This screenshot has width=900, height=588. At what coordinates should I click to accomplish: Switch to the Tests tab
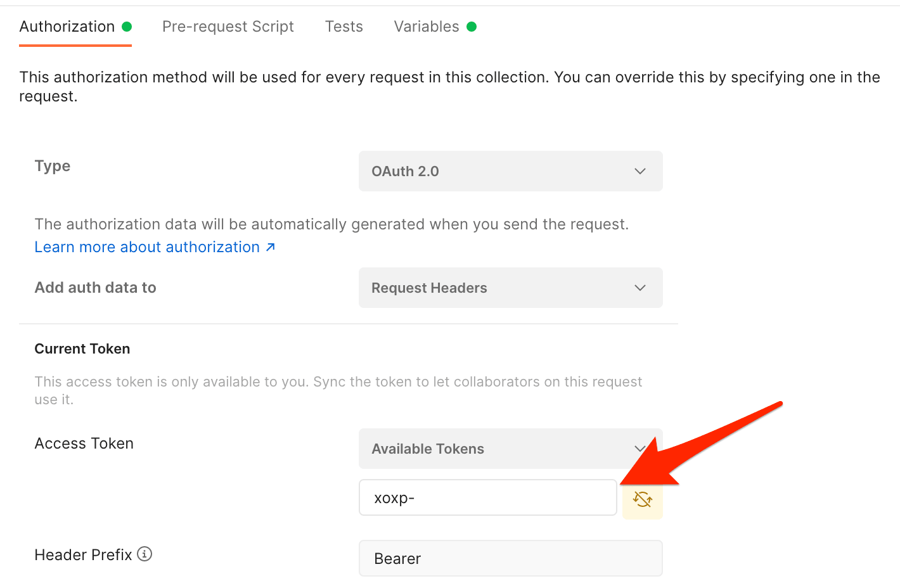tap(344, 27)
